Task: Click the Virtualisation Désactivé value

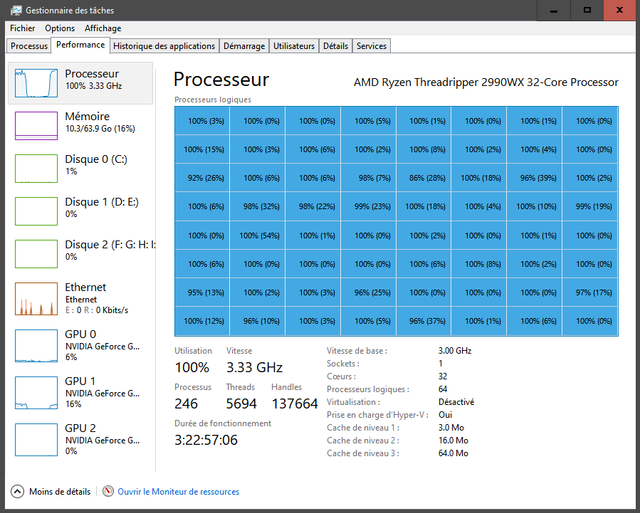Action: 456,402
